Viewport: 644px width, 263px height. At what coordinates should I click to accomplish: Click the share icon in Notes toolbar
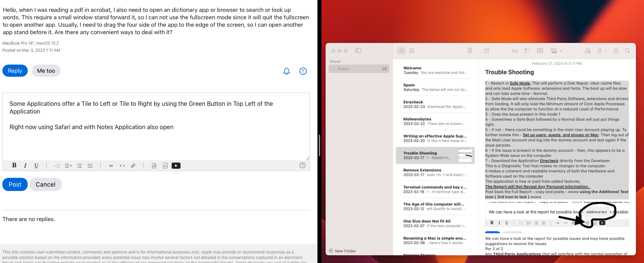coord(616,51)
